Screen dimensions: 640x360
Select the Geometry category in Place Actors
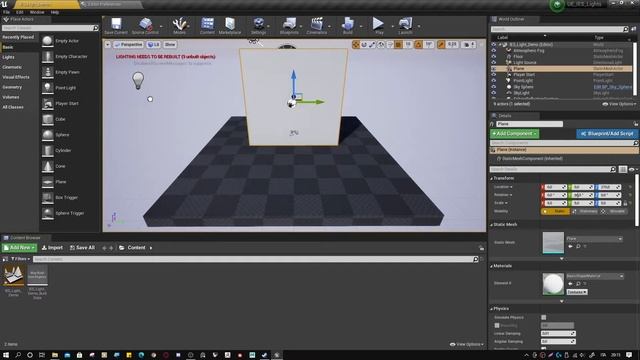click(12, 87)
